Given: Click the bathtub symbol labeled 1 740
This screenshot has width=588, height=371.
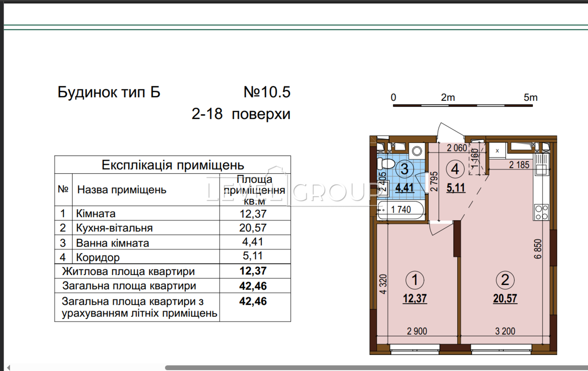Looking at the screenshot, I should [401, 210].
